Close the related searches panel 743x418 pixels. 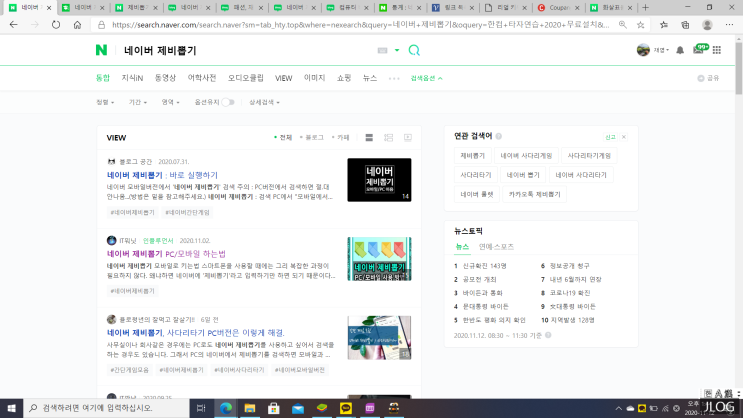click(x=624, y=137)
